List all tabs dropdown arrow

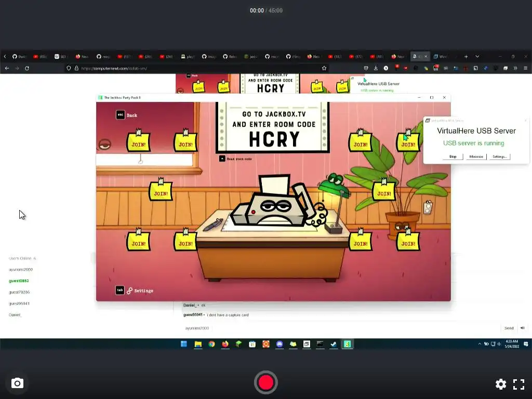coord(477,57)
